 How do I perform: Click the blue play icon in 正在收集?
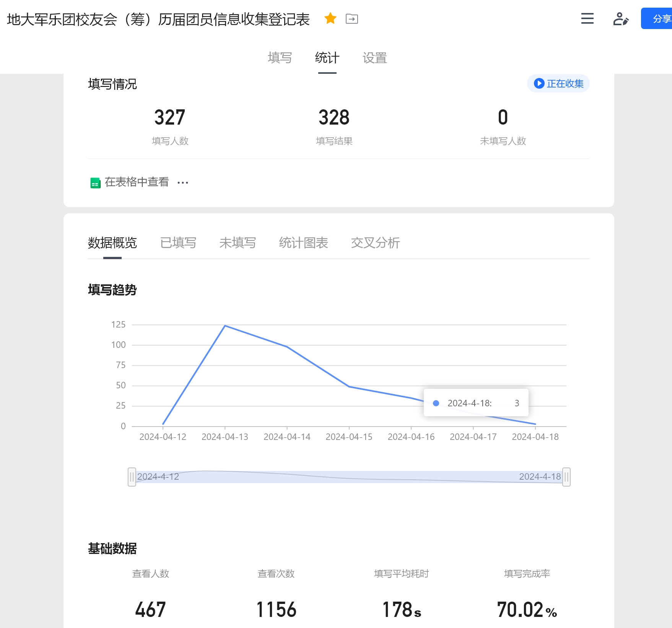click(x=539, y=83)
